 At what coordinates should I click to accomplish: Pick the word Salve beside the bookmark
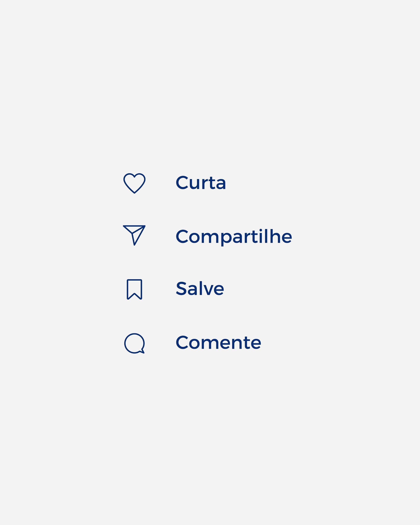pyautogui.click(x=200, y=289)
